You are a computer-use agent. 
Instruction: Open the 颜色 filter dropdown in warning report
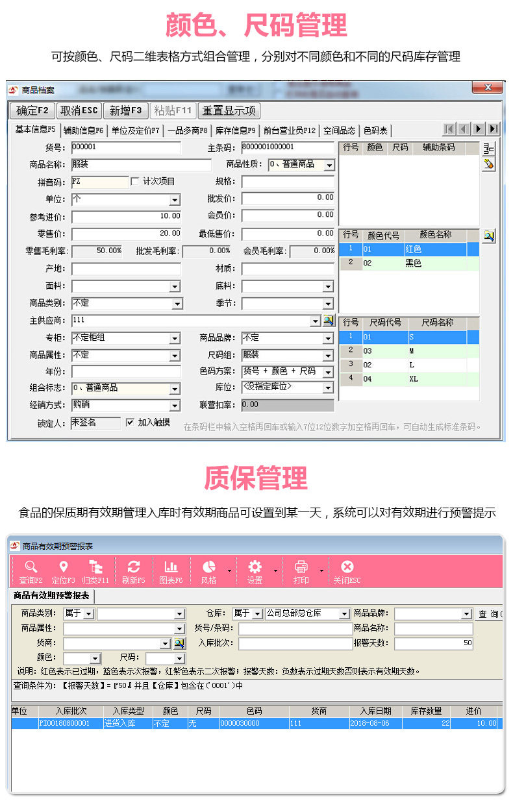(95, 659)
